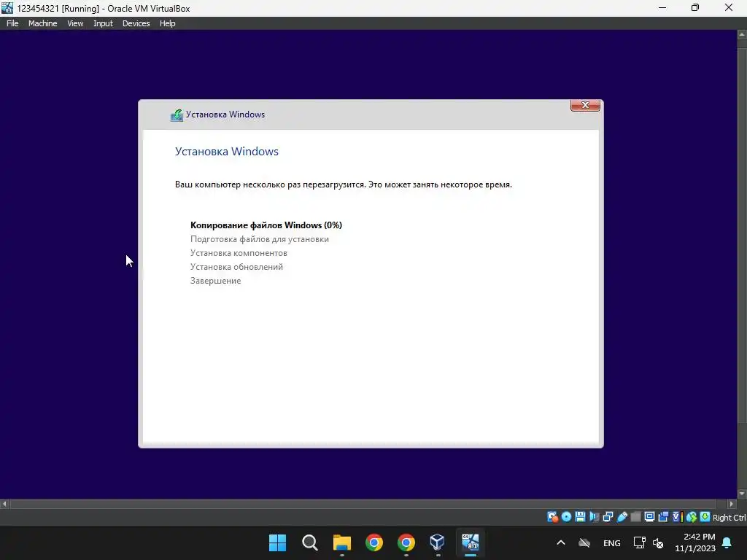
Task: Click the gray shared folders status icon
Action: click(x=635, y=517)
